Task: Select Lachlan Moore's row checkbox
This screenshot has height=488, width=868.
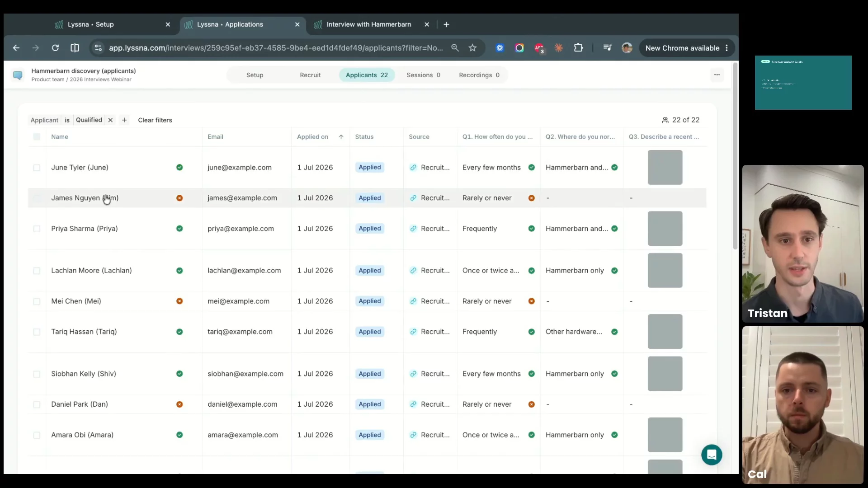Action: 37,271
